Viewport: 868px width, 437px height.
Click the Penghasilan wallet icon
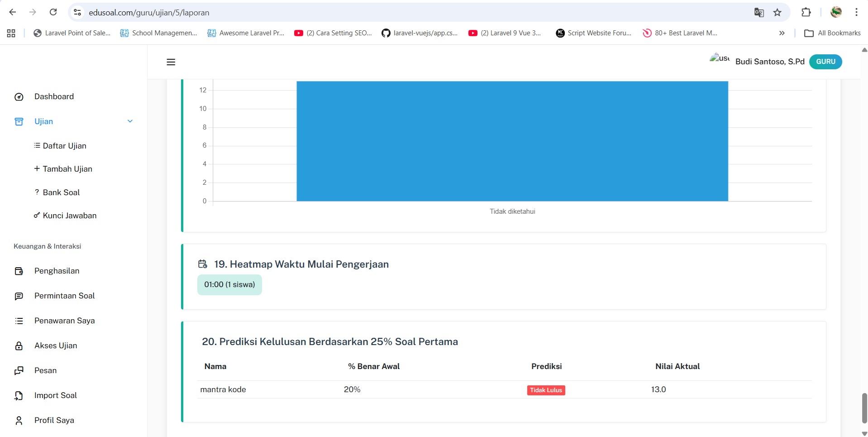click(x=19, y=271)
